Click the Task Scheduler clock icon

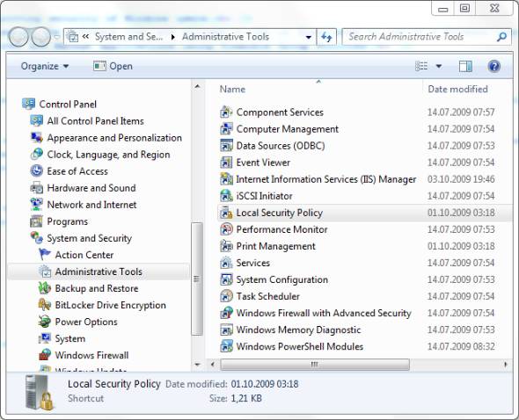click(x=226, y=296)
